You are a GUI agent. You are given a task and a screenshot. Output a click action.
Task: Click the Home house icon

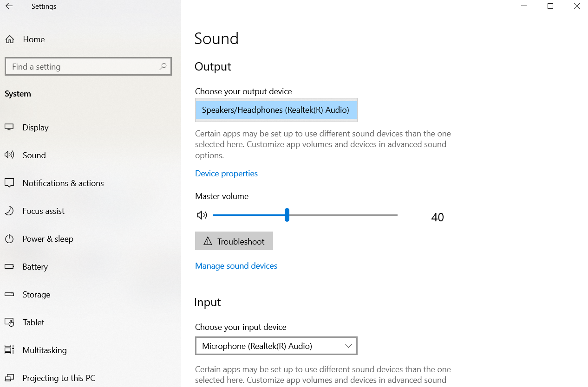click(x=9, y=39)
